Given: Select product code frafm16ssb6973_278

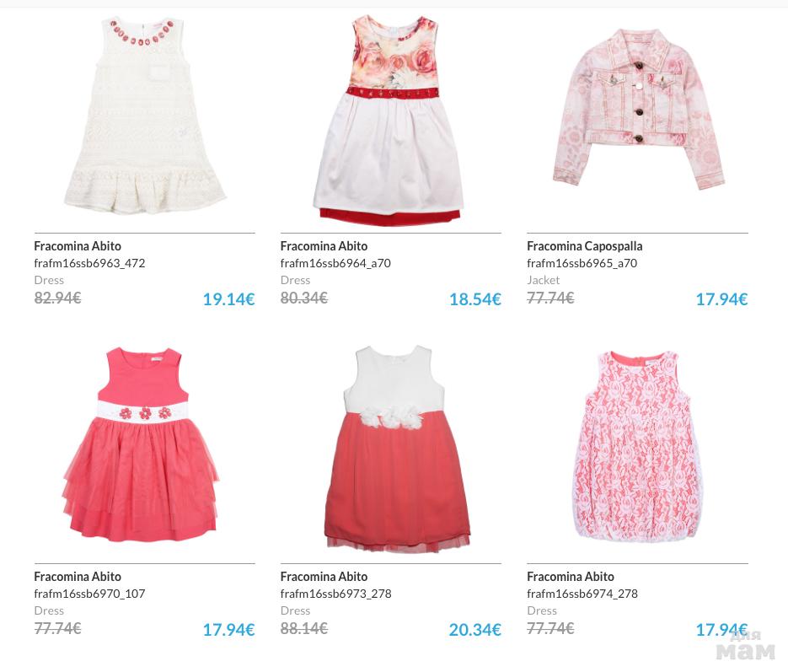Looking at the screenshot, I should coord(335,594).
